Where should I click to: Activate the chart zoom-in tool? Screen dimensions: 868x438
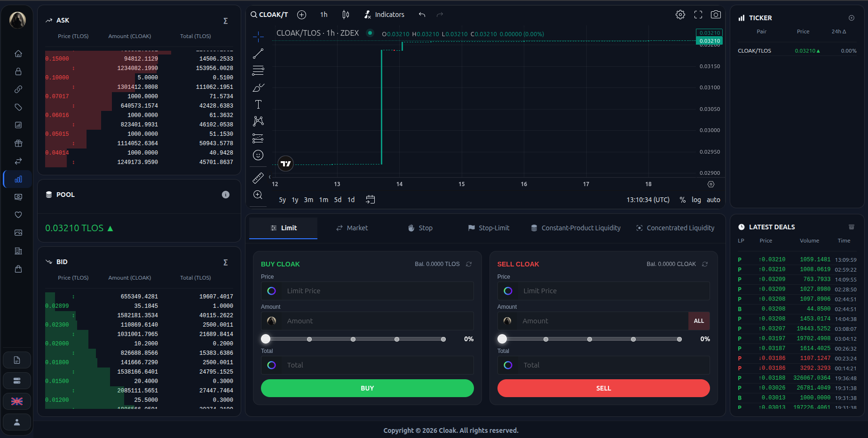pyautogui.click(x=258, y=195)
